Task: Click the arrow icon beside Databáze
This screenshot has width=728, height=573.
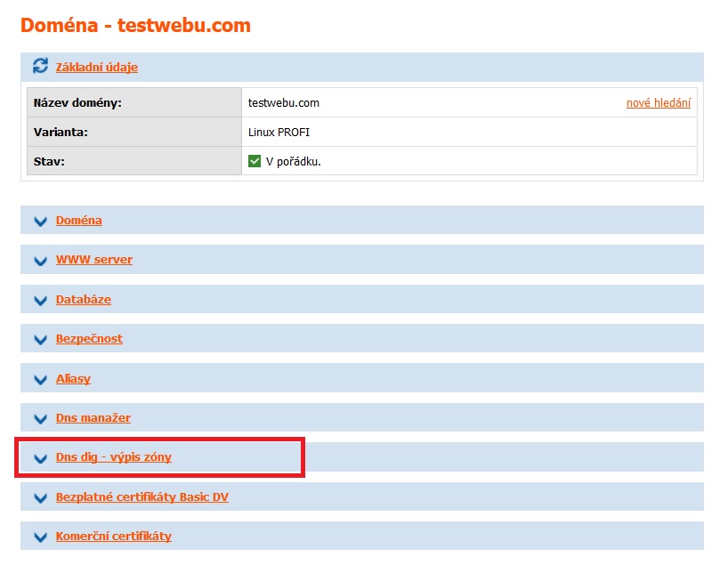Action: [40, 300]
